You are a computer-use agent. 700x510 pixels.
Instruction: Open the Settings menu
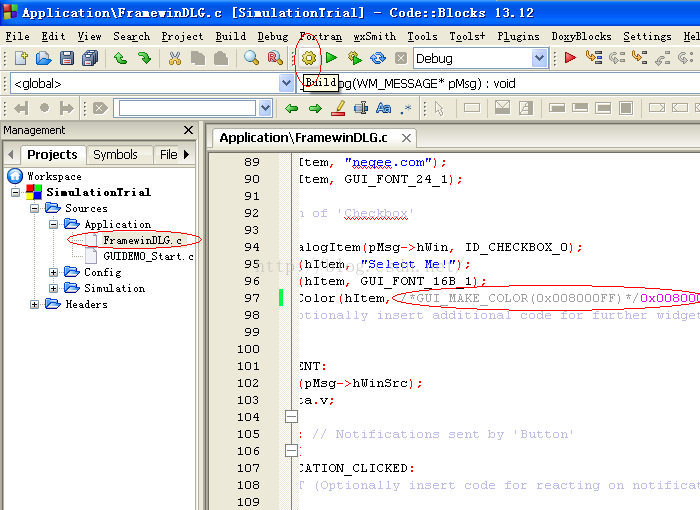647,36
